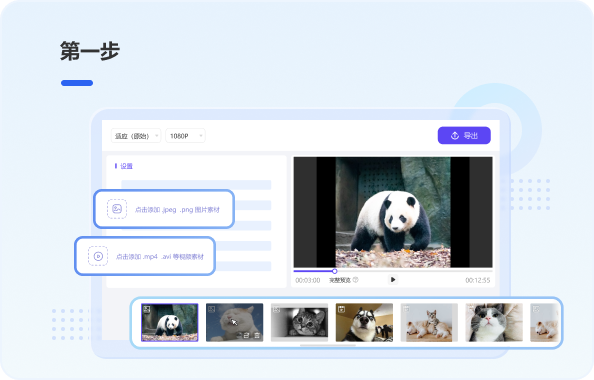Select the gray-and-white cat face thumbnail
This screenshot has width=594, height=380.
pos(494,322)
